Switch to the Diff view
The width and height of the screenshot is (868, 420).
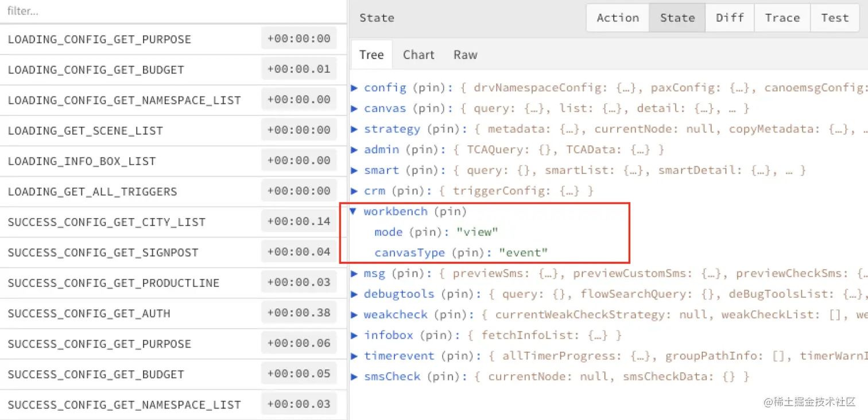click(730, 18)
